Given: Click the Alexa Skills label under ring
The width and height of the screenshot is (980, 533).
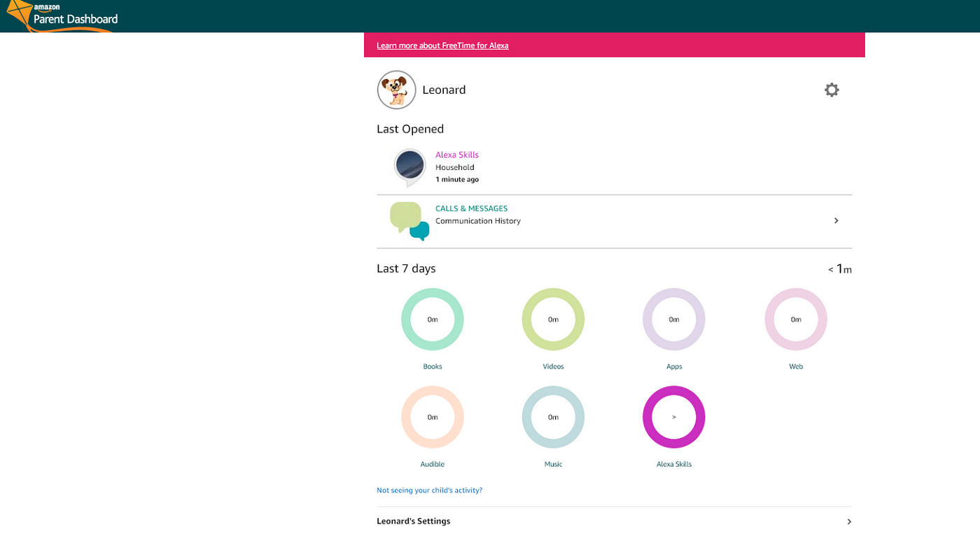Looking at the screenshot, I should pyautogui.click(x=674, y=464).
